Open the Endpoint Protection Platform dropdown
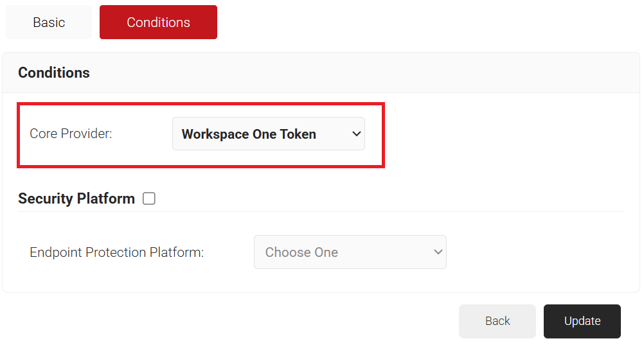This screenshot has width=644, height=350. (x=350, y=252)
